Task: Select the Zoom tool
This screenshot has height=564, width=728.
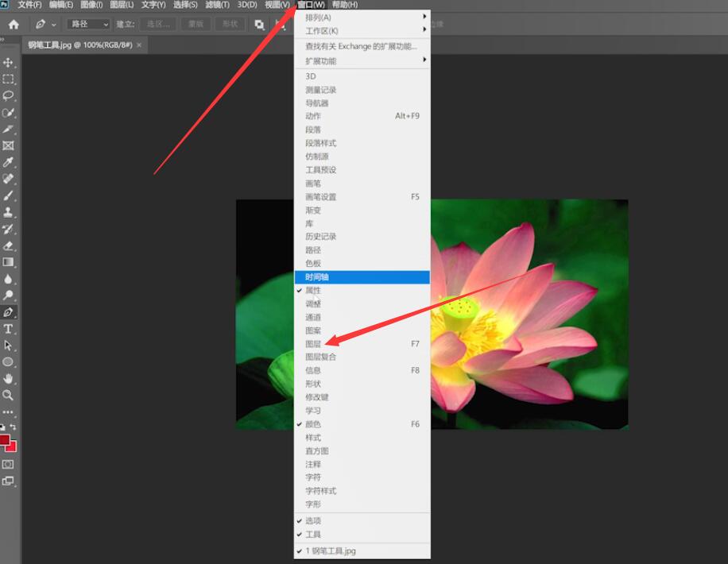Action: pyautogui.click(x=8, y=395)
